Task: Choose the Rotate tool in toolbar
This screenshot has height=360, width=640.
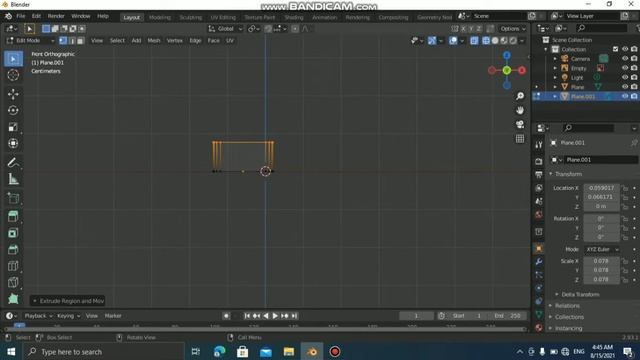Action: coord(13,110)
